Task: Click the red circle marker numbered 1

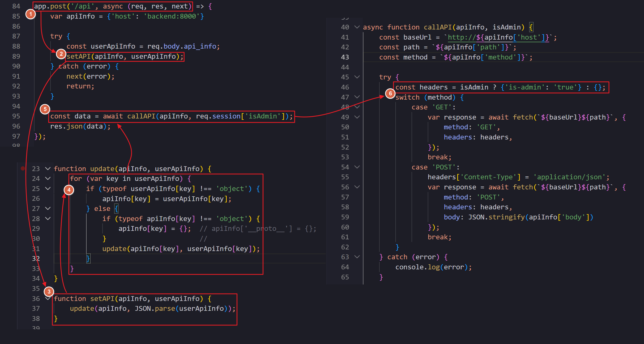Action: tap(31, 14)
